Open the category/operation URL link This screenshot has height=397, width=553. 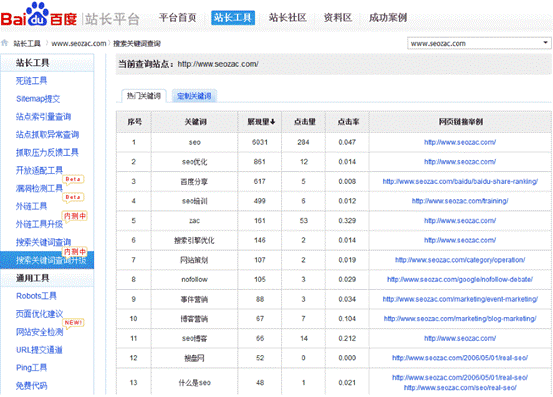click(460, 260)
